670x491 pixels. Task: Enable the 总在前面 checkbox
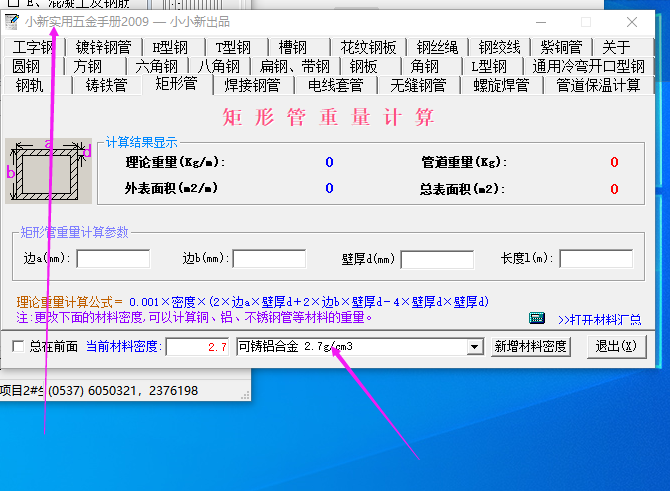click(18, 346)
